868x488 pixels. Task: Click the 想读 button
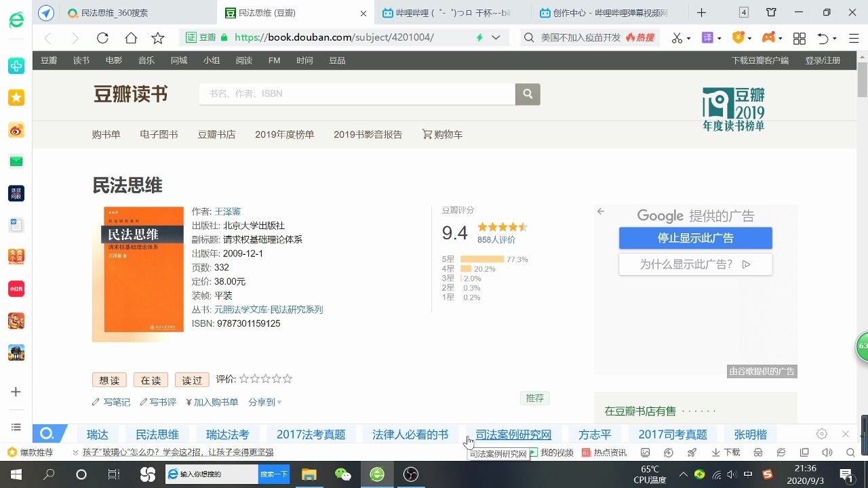pyautogui.click(x=109, y=380)
